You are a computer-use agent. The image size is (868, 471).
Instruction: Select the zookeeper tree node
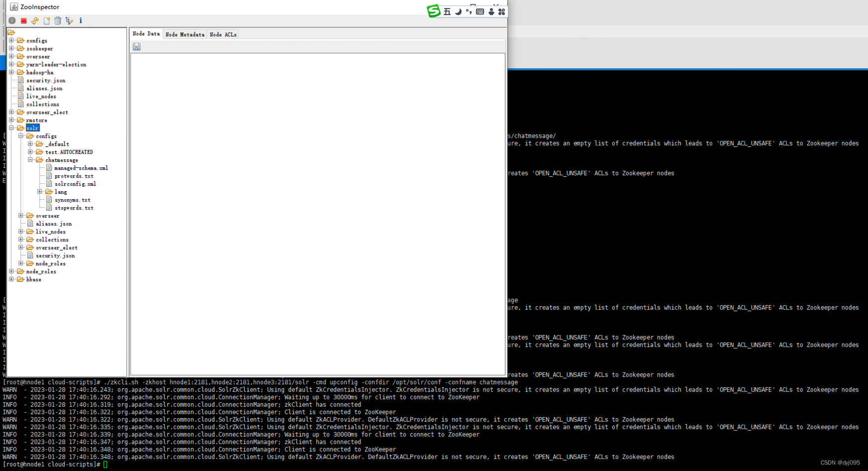(x=40, y=48)
